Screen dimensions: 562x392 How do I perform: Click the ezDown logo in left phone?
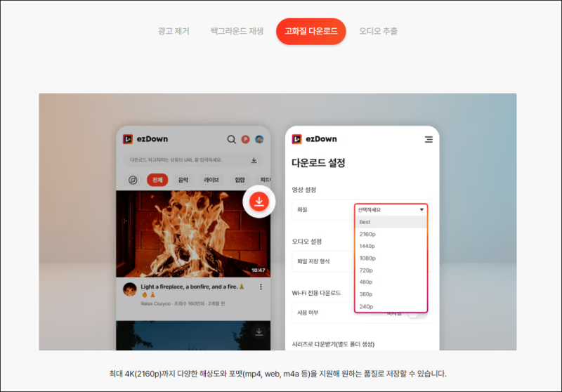(145, 139)
